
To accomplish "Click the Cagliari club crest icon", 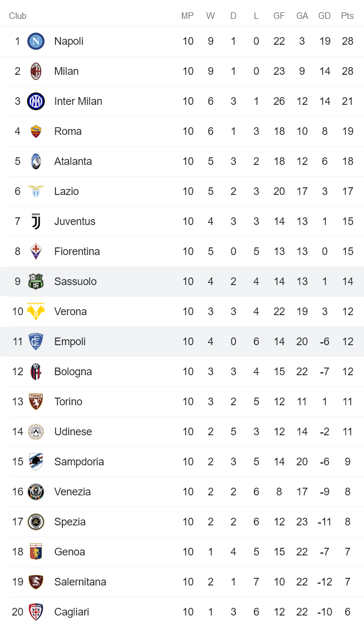I will (x=36, y=612).
